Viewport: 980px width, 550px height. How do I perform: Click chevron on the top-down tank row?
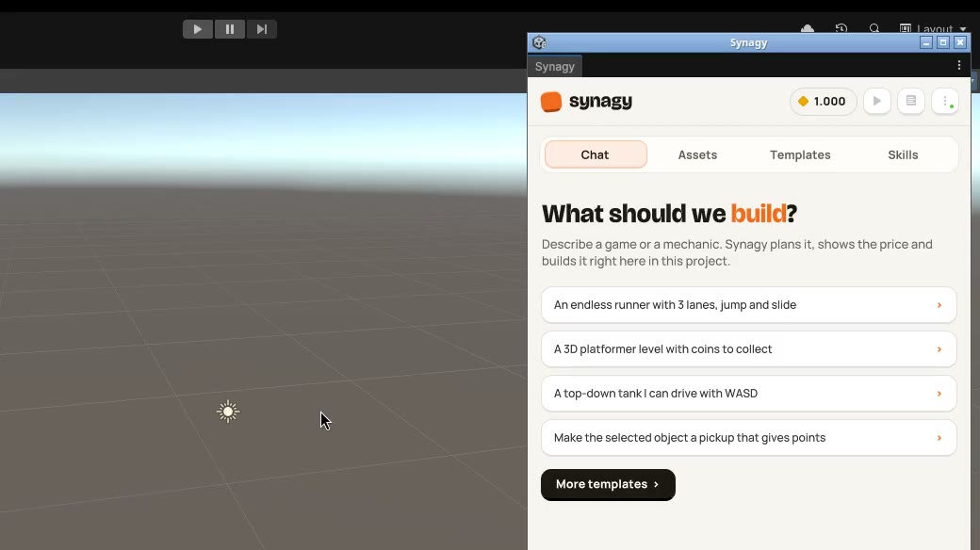point(939,394)
